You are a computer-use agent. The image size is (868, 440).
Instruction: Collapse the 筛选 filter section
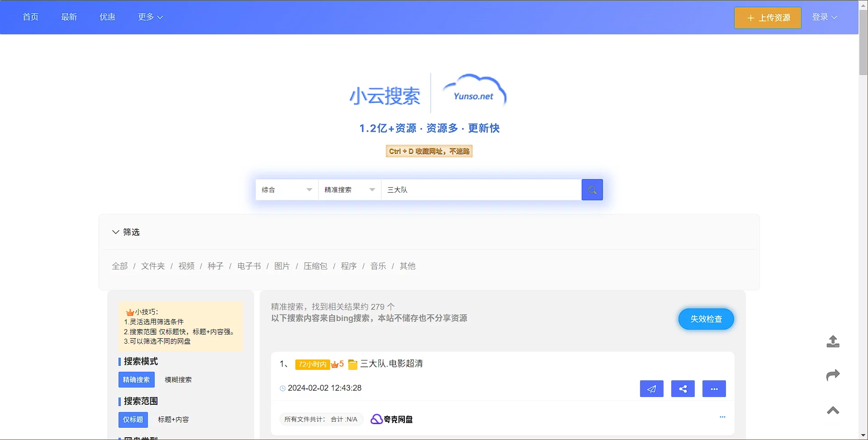(126, 232)
